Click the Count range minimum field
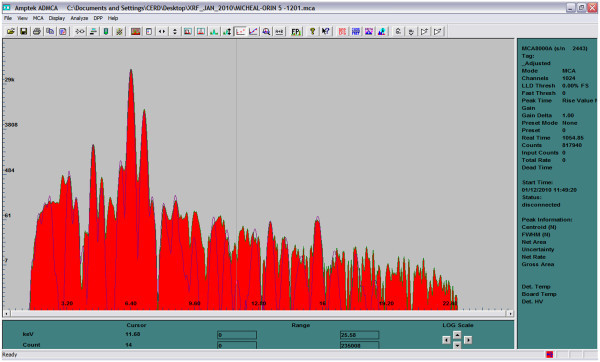Viewport: 600px width, 362px height. [237, 345]
